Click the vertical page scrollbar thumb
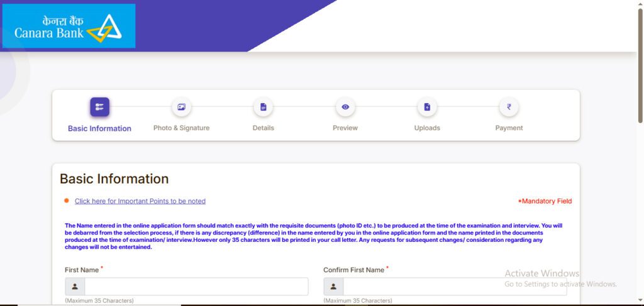 (640, 63)
